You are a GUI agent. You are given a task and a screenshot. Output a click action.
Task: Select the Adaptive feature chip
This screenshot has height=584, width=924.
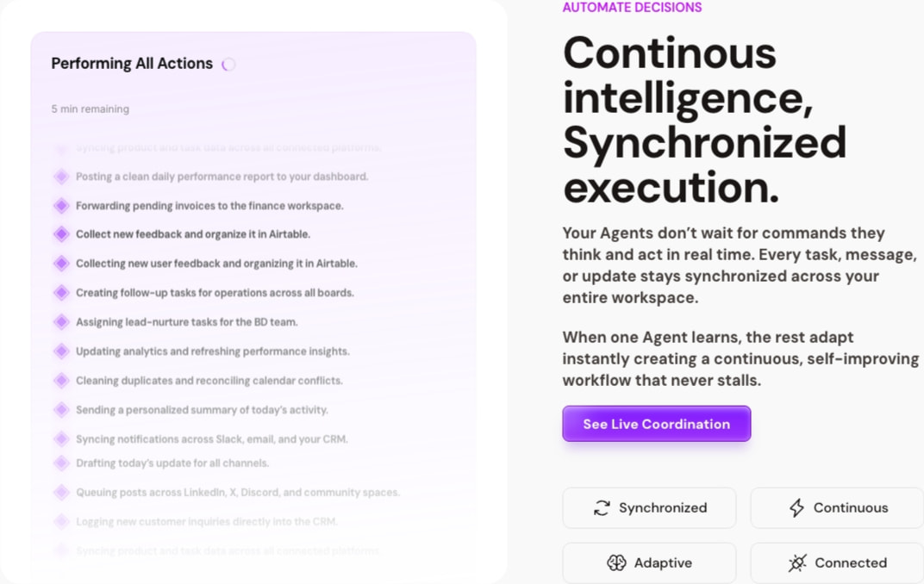point(649,562)
